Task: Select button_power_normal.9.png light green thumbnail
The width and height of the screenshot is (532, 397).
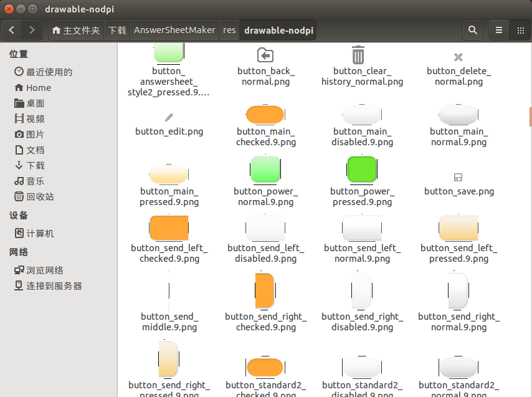Action: click(x=265, y=169)
